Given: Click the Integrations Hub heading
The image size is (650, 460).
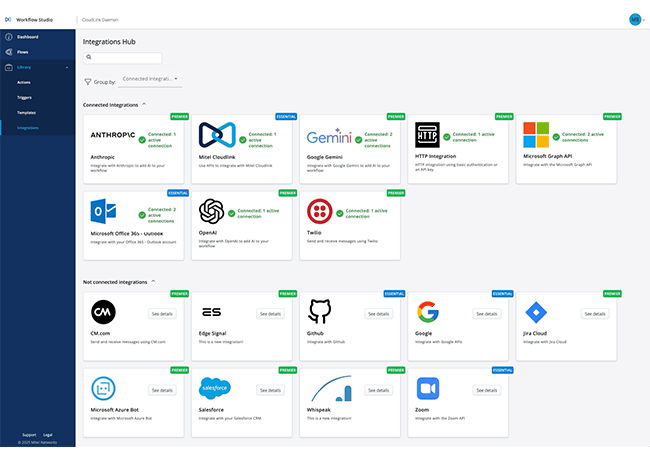Looking at the screenshot, I should 109,42.
